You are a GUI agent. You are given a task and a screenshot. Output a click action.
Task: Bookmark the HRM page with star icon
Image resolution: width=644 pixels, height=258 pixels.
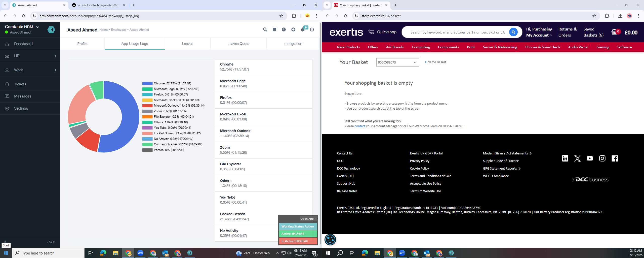click(x=281, y=16)
